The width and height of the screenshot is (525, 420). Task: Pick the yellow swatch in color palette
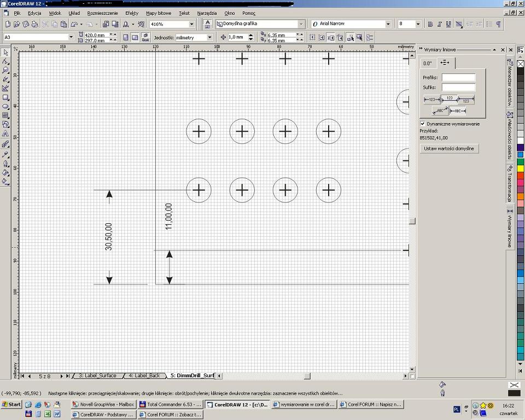[520, 168]
